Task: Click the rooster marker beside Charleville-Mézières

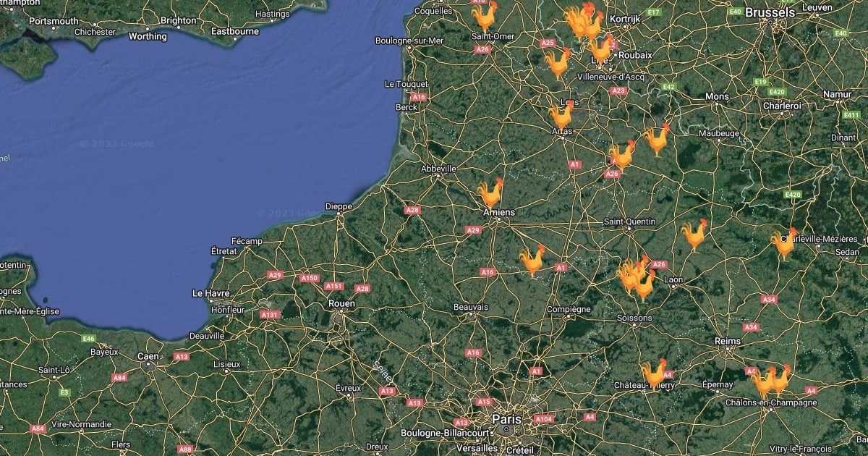Action: (783, 244)
